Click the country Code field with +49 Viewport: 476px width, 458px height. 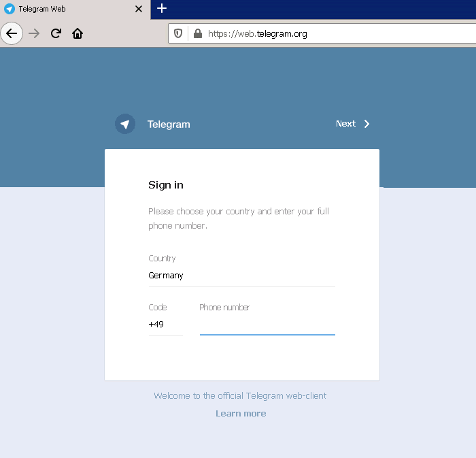165,325
